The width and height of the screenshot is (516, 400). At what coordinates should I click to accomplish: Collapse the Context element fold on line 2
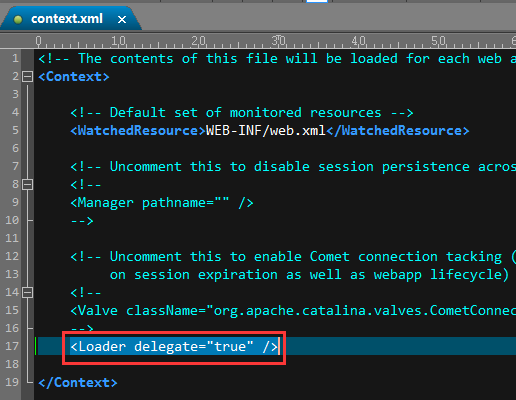[27, 77]
